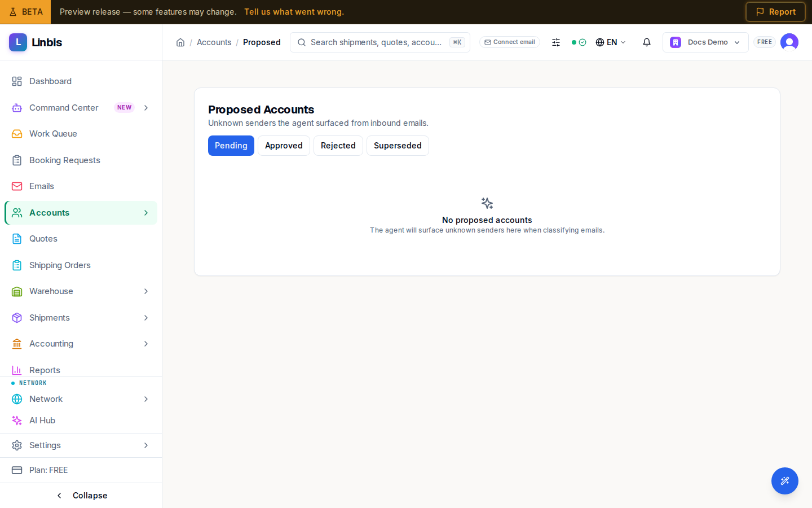Open the user avatar menu
The height and width of the screenshot is (508, 812).
tap(789, 42)
